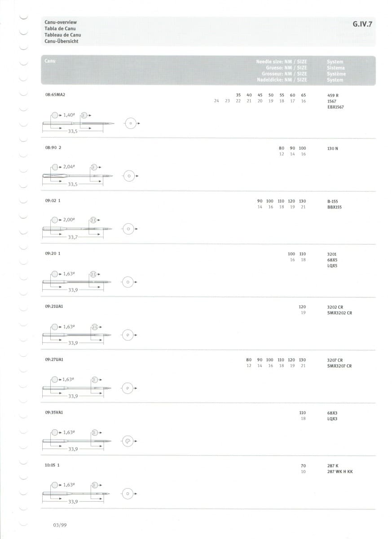Image resolution: width=392 pixels, height=539 pixels.
Task: Click system name SMX3207 CR
Action: pos(339,366)
